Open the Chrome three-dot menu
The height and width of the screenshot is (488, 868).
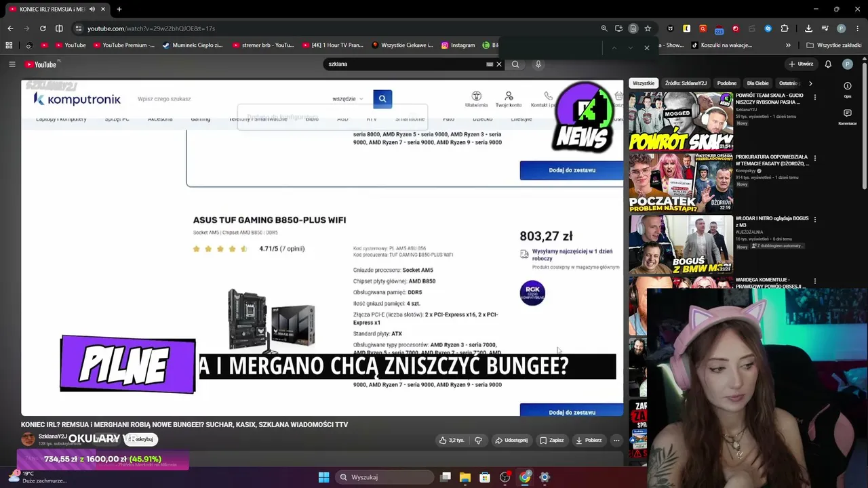(x=857, y=28)
